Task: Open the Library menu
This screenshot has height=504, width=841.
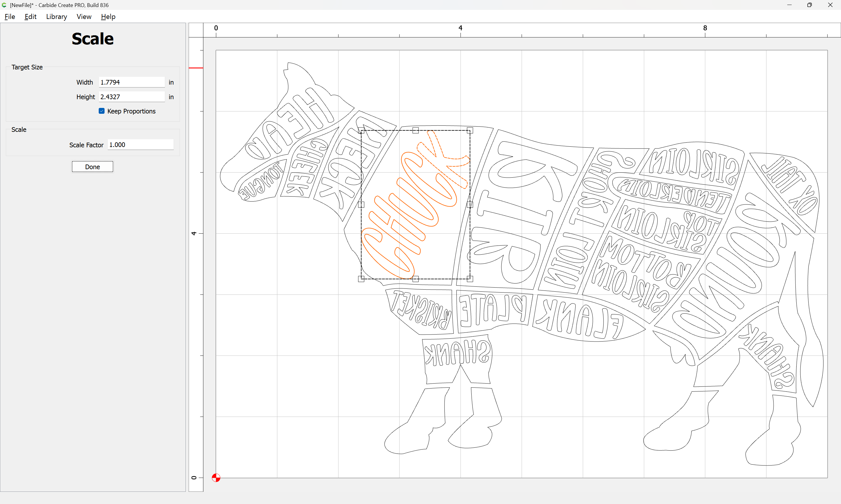Action: click(56, 17)
